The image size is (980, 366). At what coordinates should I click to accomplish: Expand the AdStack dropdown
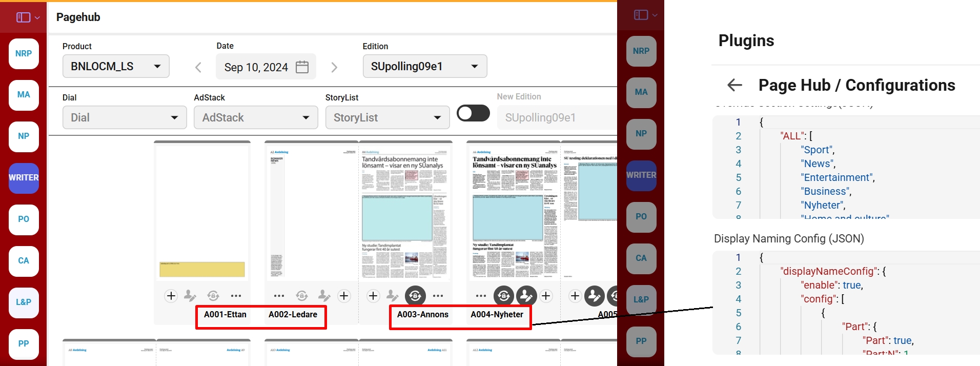(255, 117)
